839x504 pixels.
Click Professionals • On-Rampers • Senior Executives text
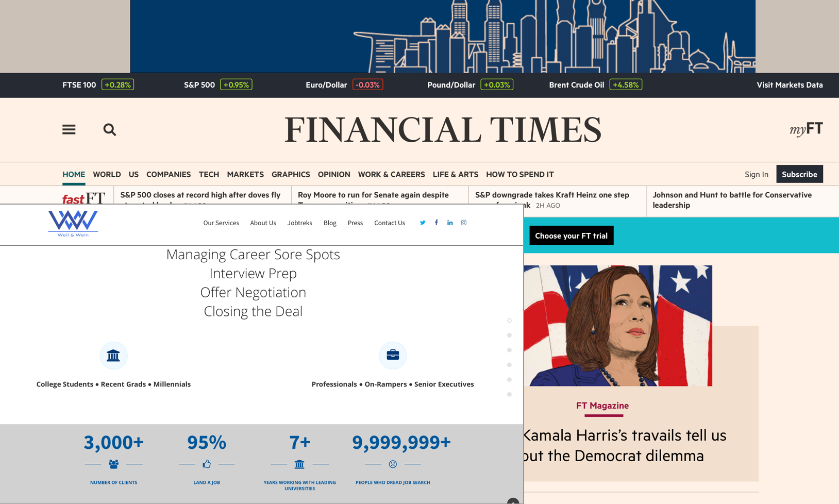click(393, 384)
